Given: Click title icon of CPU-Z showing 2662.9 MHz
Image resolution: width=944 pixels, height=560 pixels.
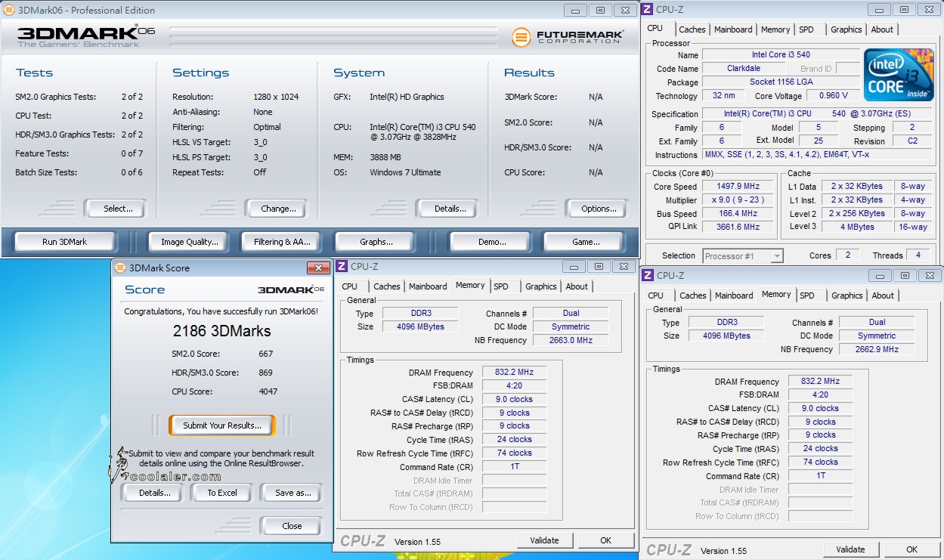Looking at the screenshot, I should [x=648, y=276].
